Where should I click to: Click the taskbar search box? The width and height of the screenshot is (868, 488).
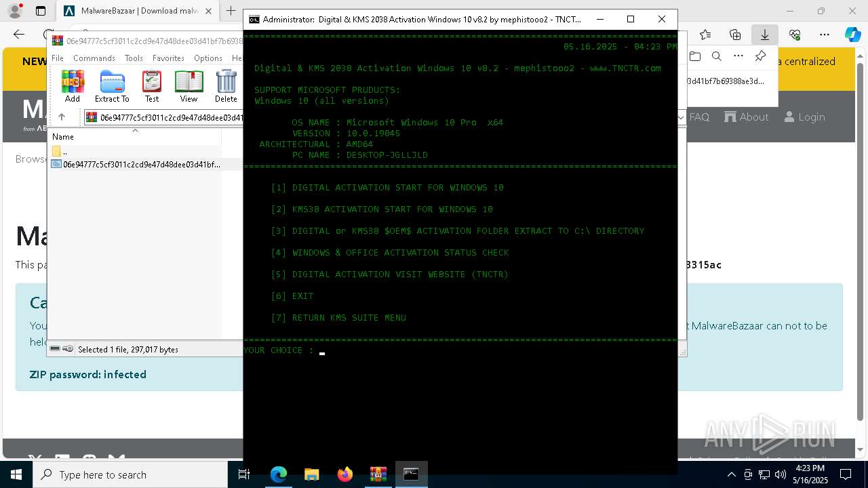[130, 474]
